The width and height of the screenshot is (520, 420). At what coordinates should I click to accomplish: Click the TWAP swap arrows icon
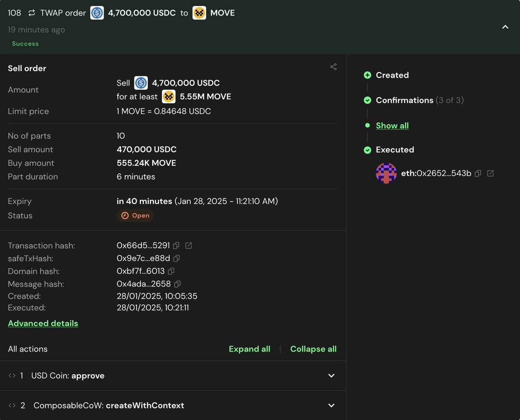coord(32,13)
